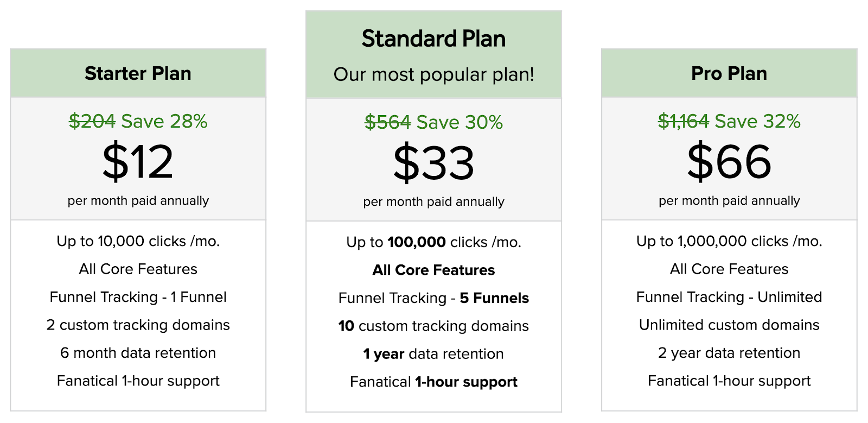This screenshot has width=868, height=423.
Task: Click the "Our most popular plan!" subtitle
Action: (433, 74)
